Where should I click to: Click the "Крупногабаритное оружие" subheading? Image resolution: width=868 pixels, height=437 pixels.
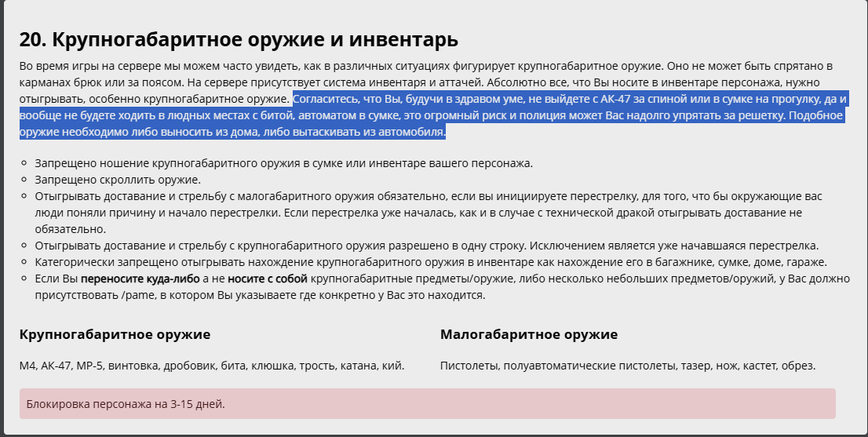115,335
